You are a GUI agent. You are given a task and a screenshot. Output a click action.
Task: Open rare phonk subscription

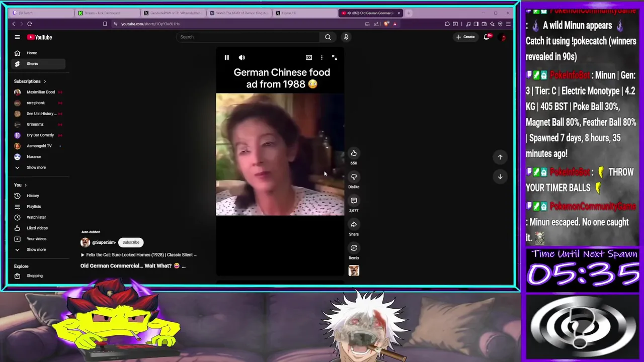pyautogui.click(x=38, y=103)
